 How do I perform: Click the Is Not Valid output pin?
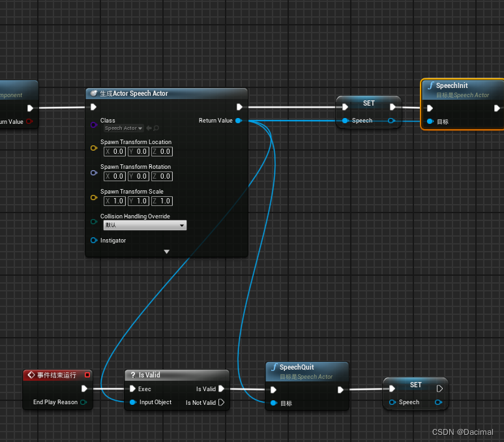click(x=222, y=403)
